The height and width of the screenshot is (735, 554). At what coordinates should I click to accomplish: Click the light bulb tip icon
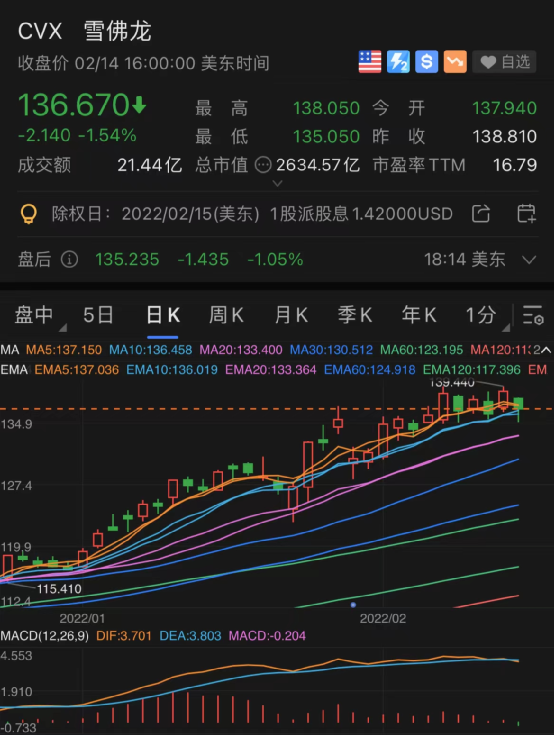29,214
